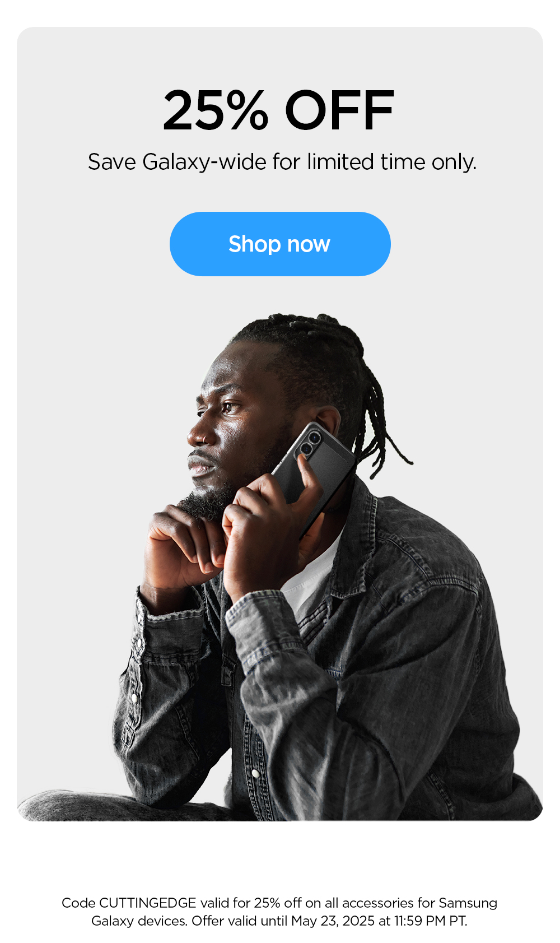Click the 11:59 PM PT time text

430,921
